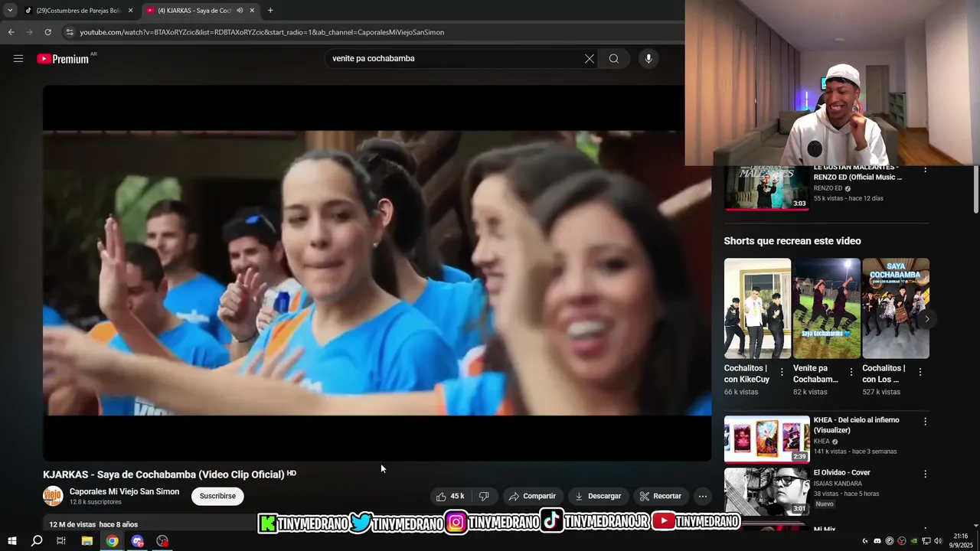This screenshot has height=551, width=980.
Task: Like the video with 45 k likes
Action: pyautogui.click(x=450, y=496)
